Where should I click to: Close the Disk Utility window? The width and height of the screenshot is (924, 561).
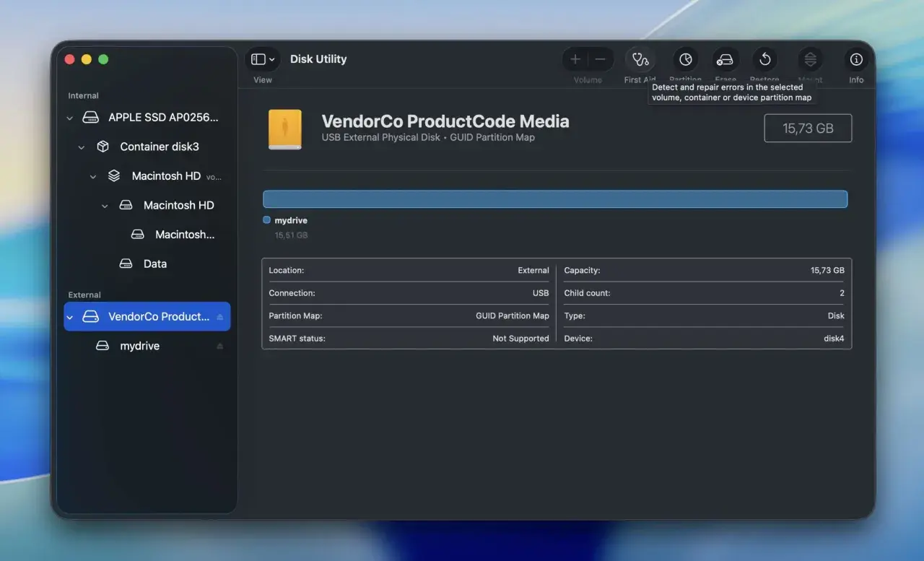[x=70, y=59]
